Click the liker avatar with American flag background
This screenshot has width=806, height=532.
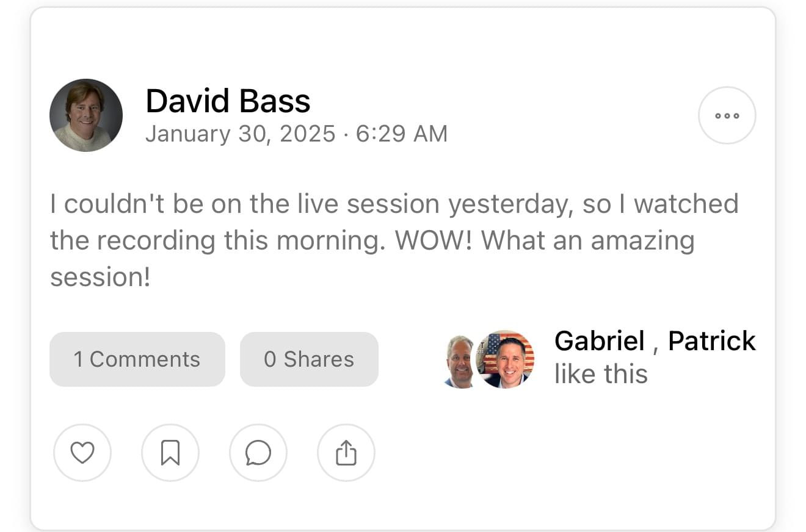click(506, 360)
